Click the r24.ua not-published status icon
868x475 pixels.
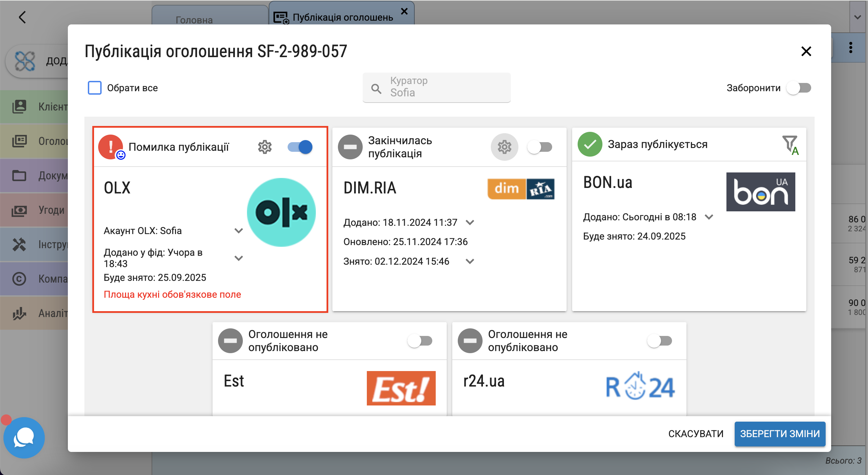(x=470, y=341)
